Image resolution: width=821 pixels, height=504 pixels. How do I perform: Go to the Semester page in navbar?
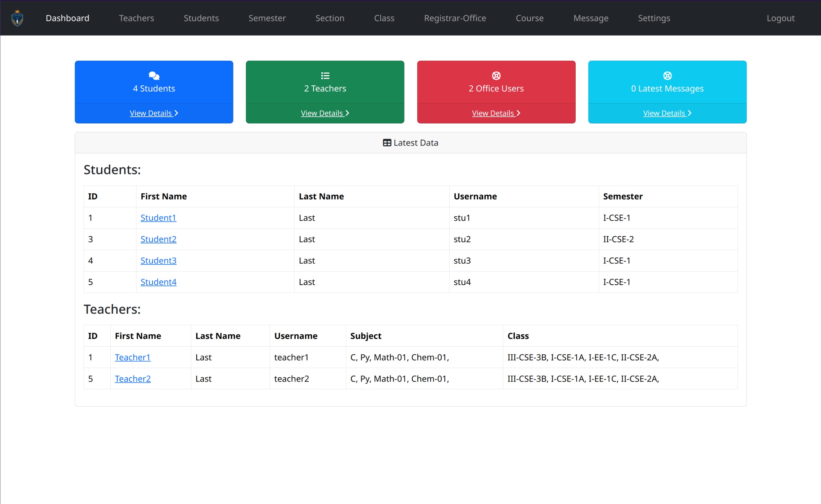coord(267,18)
